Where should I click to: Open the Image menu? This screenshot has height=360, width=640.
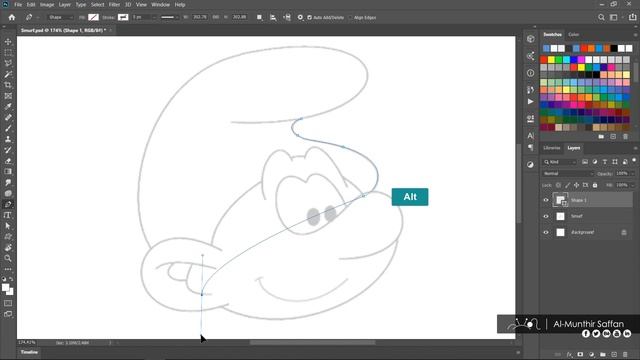pyautogui.click(x=47, y=4)
